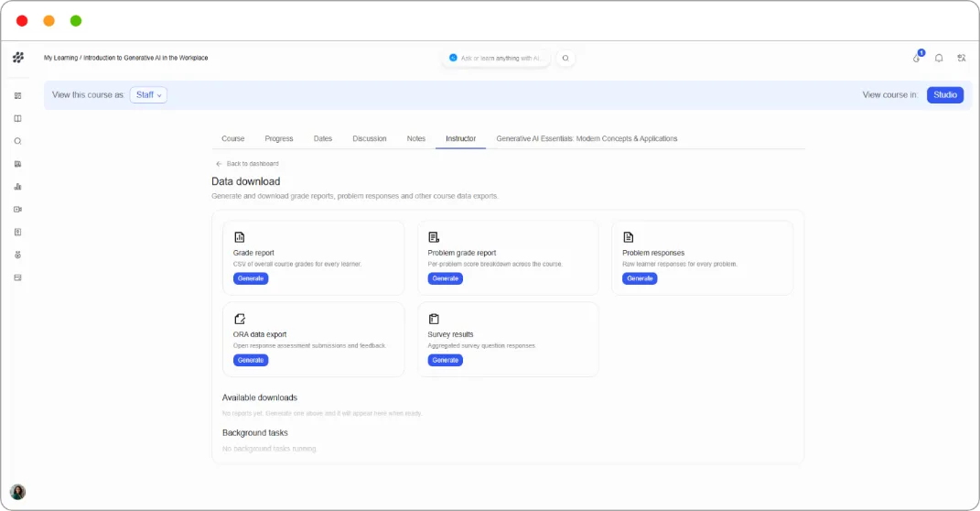Click the Background tasks heading
Viewport: 980px width, 511px height.
coord(255,433)
